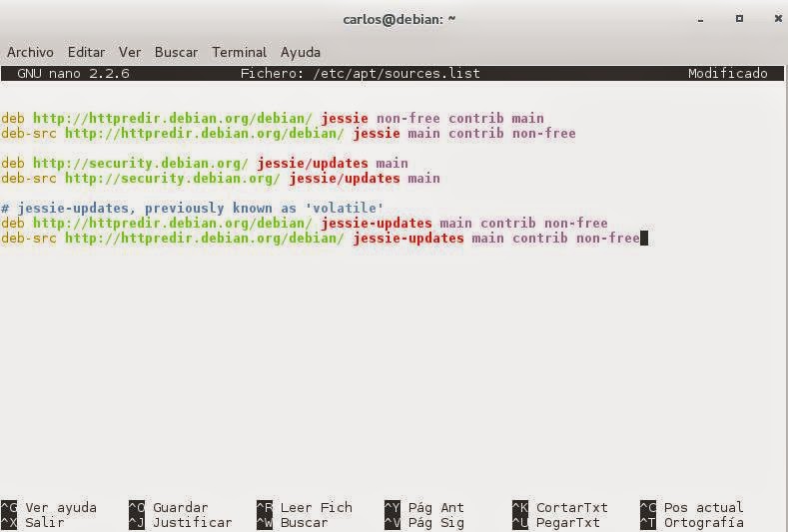The height and width of the screenshot is (532, 788).
Task: Minimize the carlos@debian terminal window
Action: click(x=700, y=20)
